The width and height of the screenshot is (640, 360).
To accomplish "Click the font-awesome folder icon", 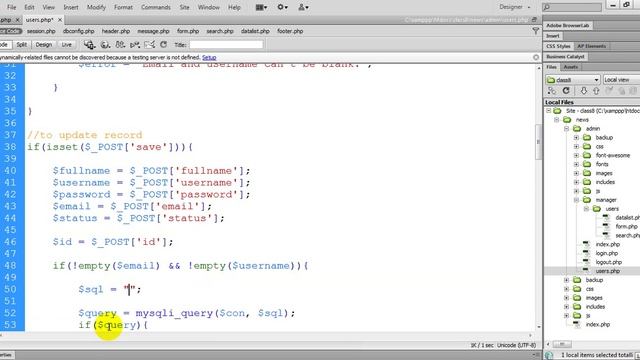I will tap(587, 155).
